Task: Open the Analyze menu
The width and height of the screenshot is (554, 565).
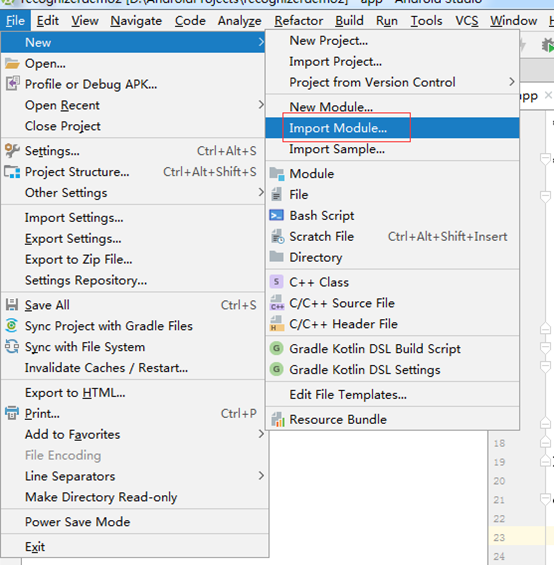Action: click(239, 21)
